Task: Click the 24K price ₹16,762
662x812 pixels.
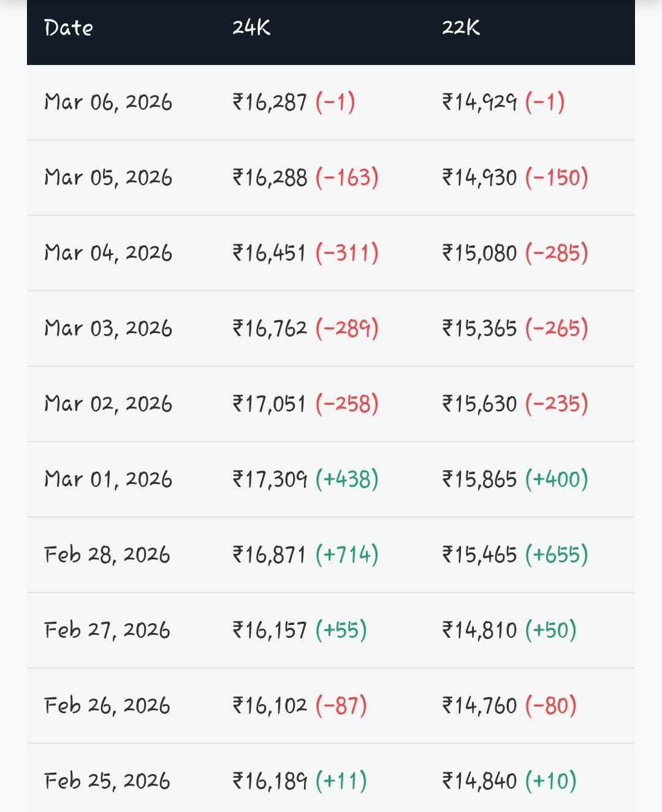Action: (x=270, y=328)
